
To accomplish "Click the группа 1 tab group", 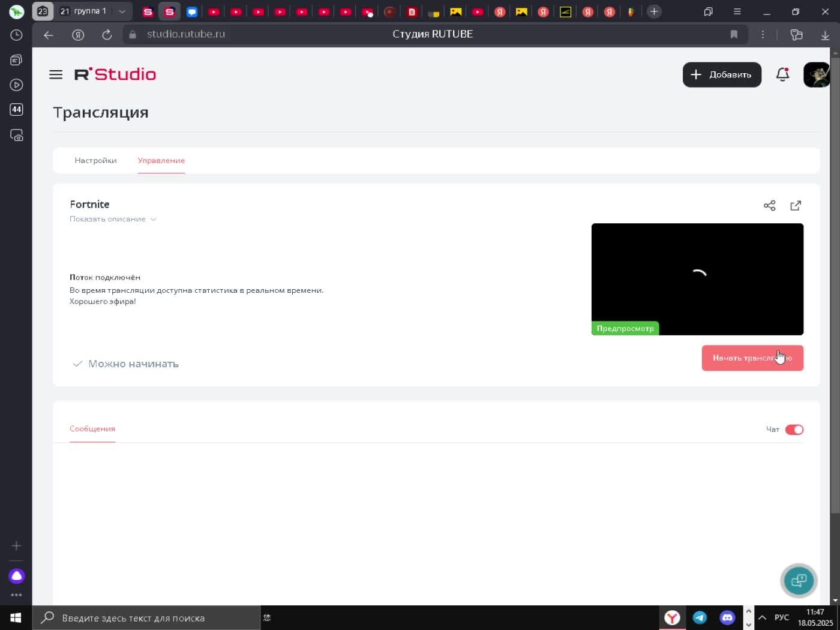I will point(83,11).
